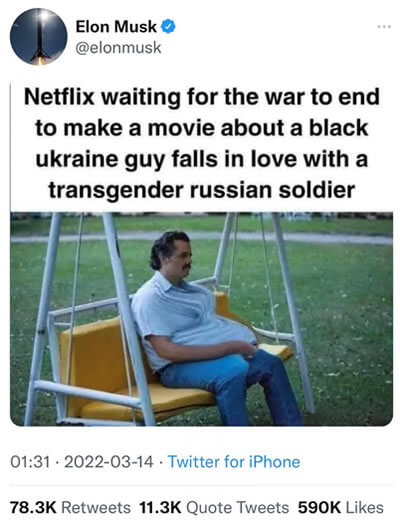Open the rocket profile avatar
Screen dimensions: 400x521
point(39,37)
